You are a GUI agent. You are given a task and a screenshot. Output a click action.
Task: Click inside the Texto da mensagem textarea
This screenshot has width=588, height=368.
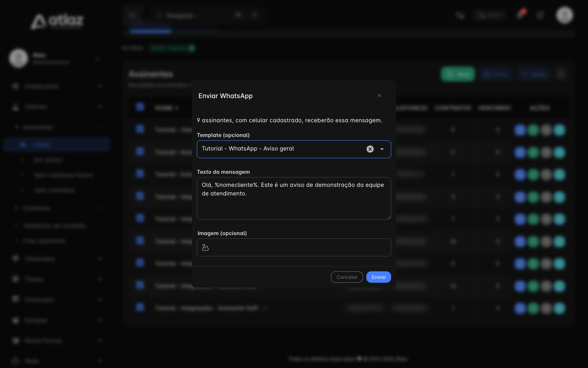294,198
